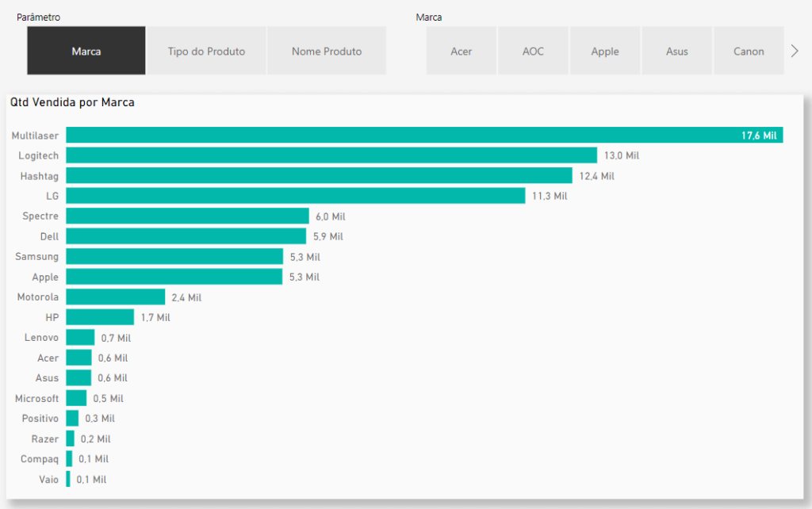
Task: Click the 5,9 Mil data label
Action: coord(328,236)
